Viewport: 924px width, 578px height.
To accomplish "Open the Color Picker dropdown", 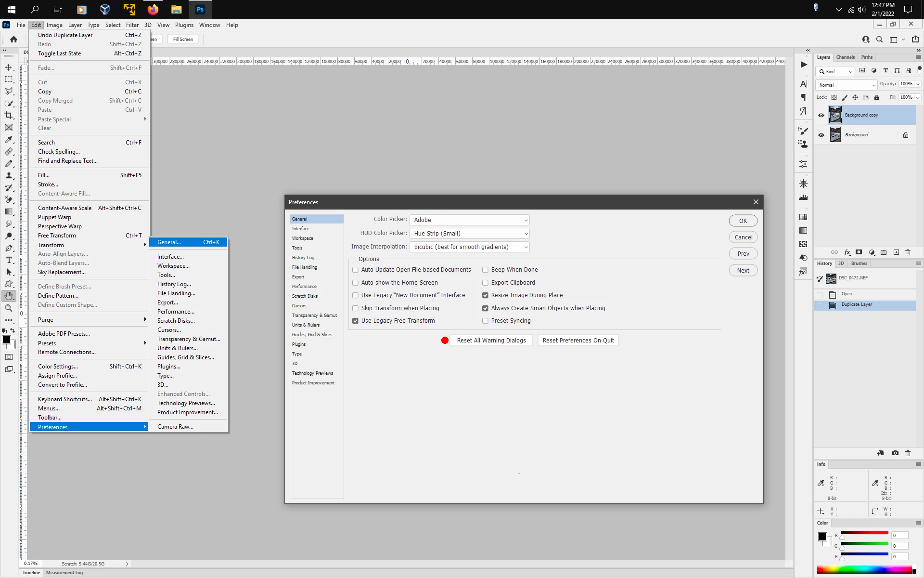I will (469, 220).
